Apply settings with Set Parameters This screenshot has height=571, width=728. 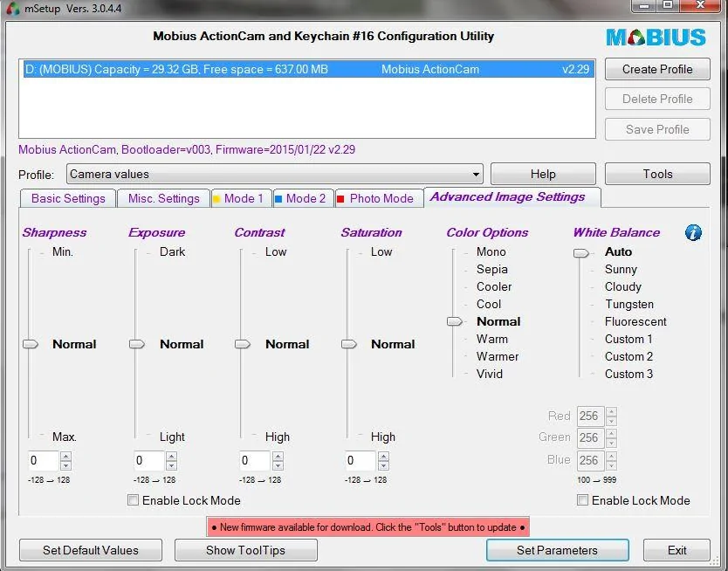coord(557,550)
